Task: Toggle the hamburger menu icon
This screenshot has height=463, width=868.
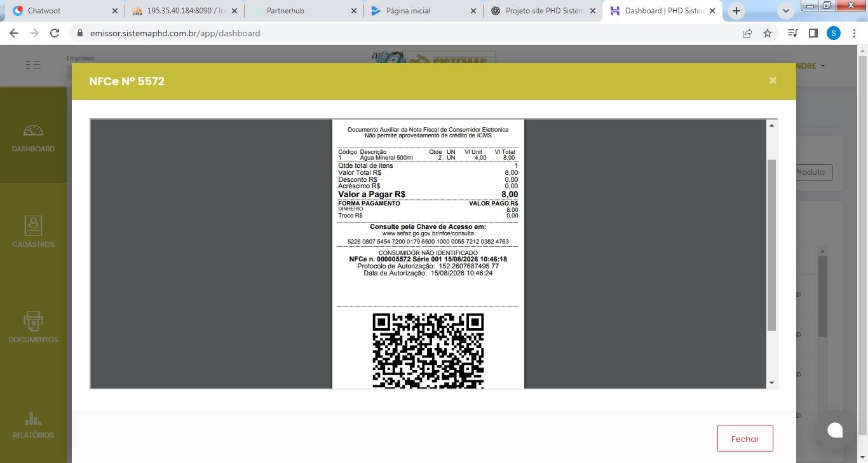Action: (x=33, y=64)
